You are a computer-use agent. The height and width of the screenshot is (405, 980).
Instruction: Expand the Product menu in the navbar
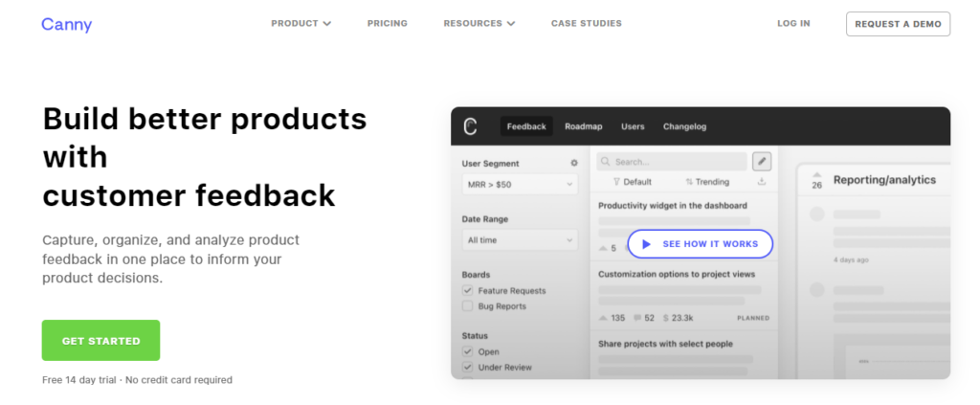(301, 24)
